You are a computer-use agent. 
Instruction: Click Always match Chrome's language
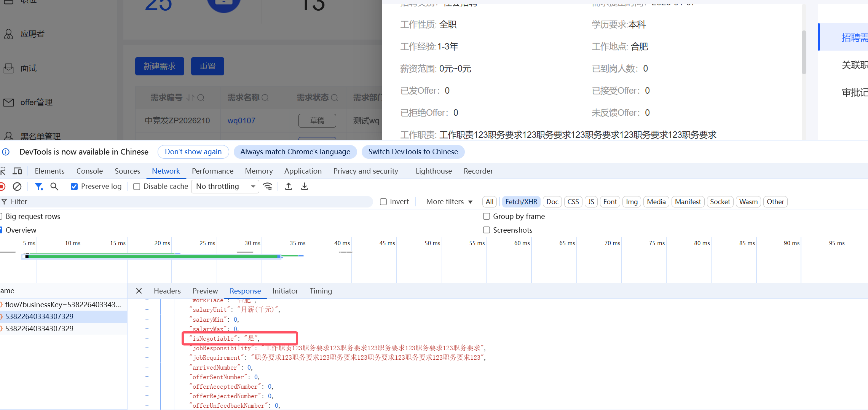pyautogui.click(x=295, y=152)
